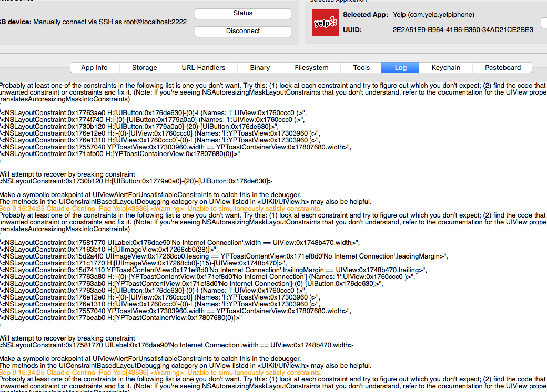Image resolution: width=547 pixels, height=392 pixels.
Task: Open the Tools tab
Action: tap(361, 68)
